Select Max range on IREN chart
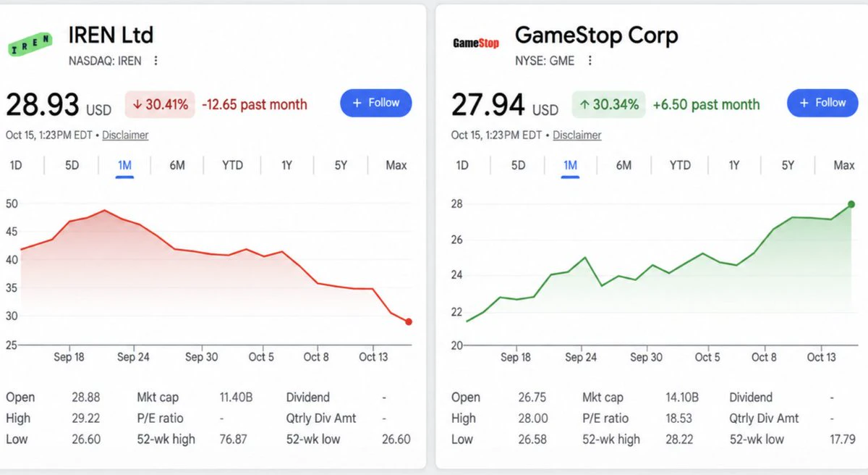 tap(396, 165)
